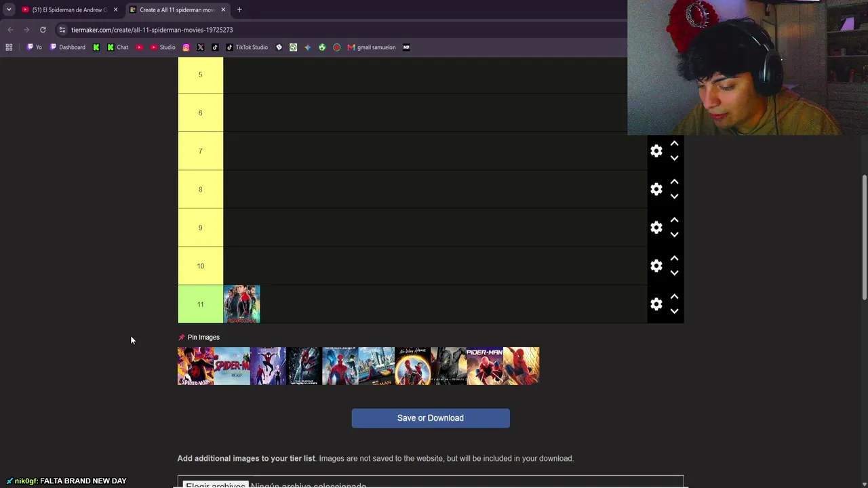Viewport: 868px width, 488px height.
Task: Open the YouTube Studio bookmark
Action: (163, 47)
